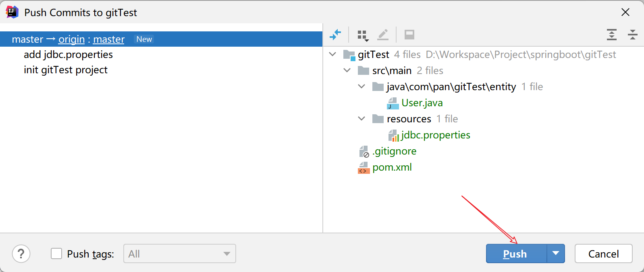Select the 'add jdbc.properties' commit

pos(68,54)
